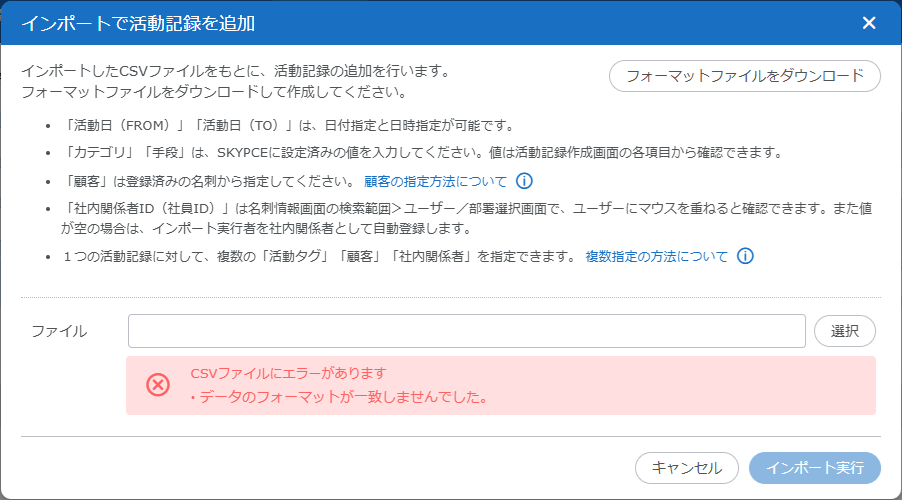
Task: Click the CSVファイルにエラーがあります error heading
Action: coord(288,373)
